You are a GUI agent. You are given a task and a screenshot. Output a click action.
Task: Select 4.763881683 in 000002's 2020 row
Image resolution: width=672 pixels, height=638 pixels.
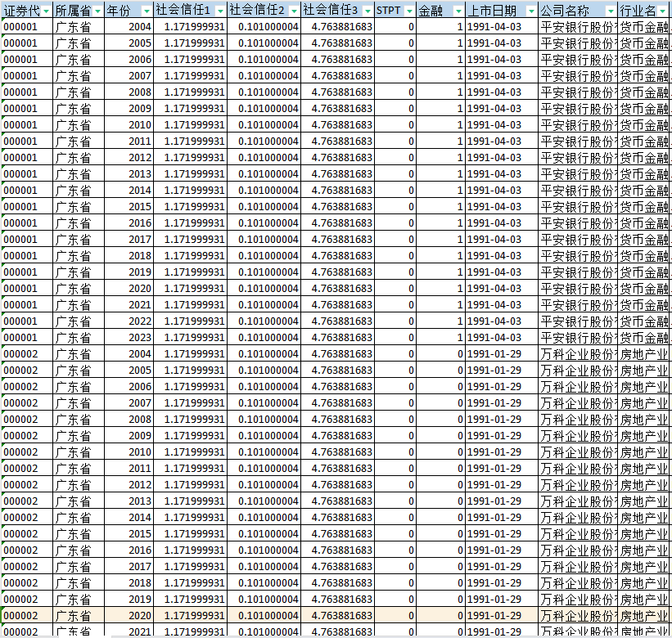tap(337, 616)
